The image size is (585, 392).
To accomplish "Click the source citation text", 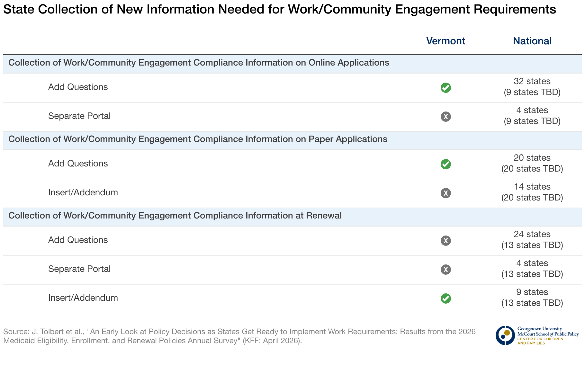I will tap(239, 336).
